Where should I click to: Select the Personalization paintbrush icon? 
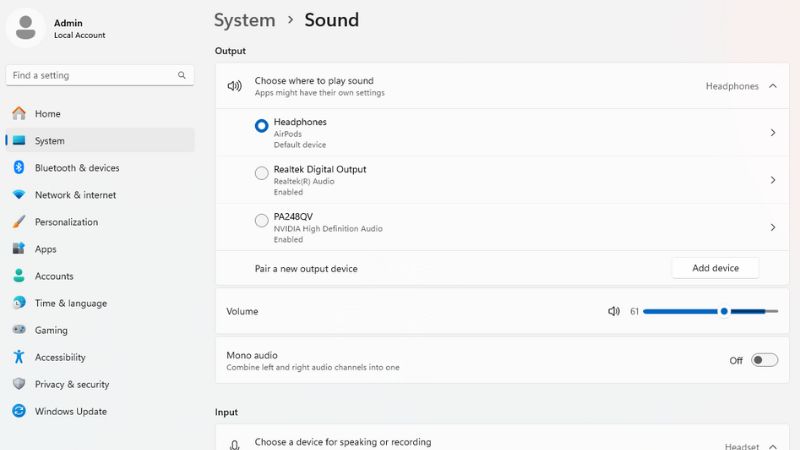click(19, 221)
